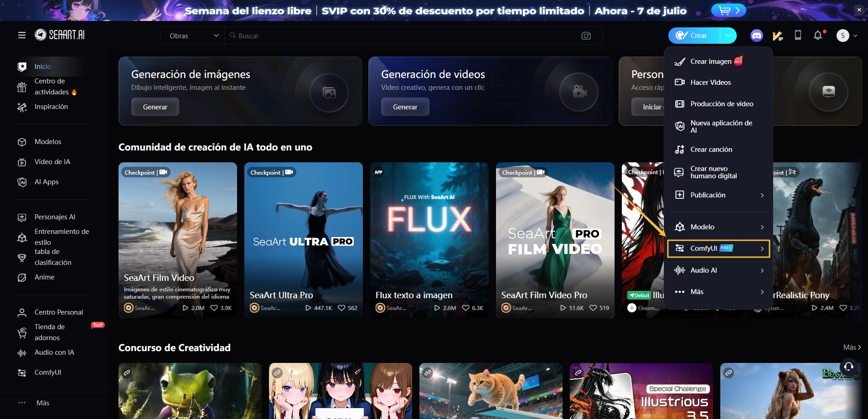Select Crear imagen from menu

711,62
